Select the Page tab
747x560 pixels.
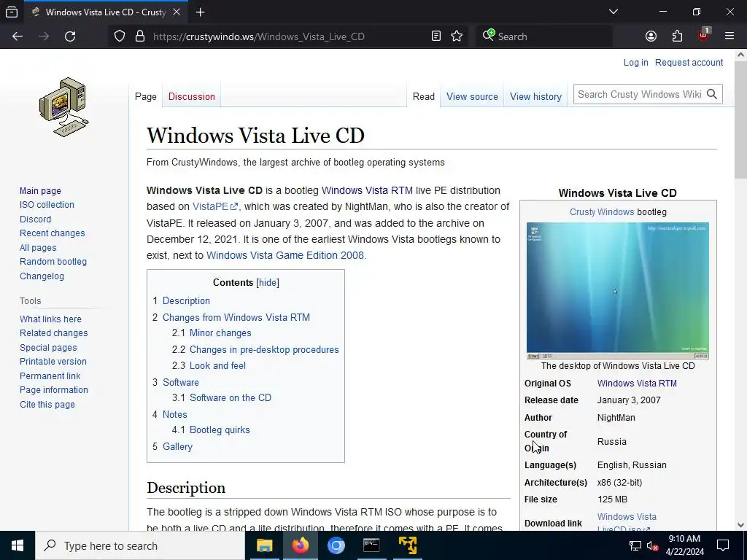point(146,97)
